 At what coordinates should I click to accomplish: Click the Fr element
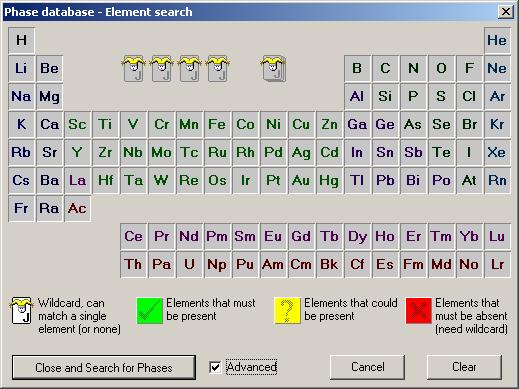(x=22, y=208)
